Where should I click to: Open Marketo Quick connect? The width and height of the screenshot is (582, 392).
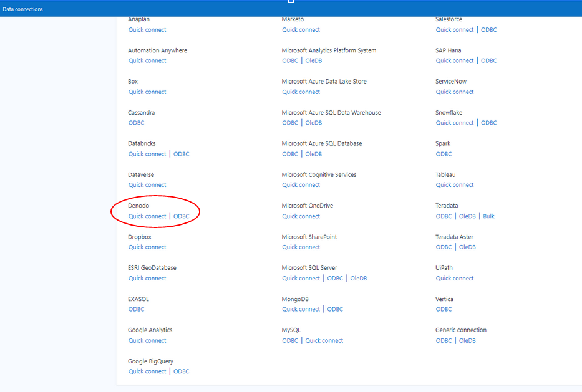click(x=301, y=30)
